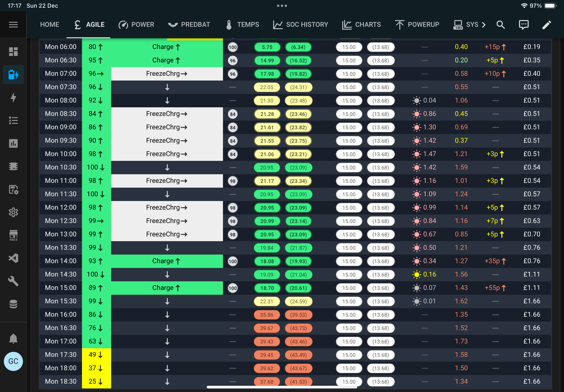Click the pencil edit dashboard icon
Viewport: 564px width, 392px height.
(x=547, y=25)
